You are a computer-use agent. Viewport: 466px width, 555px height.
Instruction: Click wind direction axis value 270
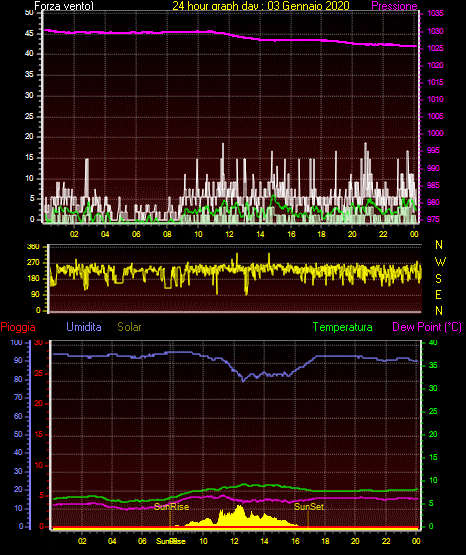click(33, 263)
